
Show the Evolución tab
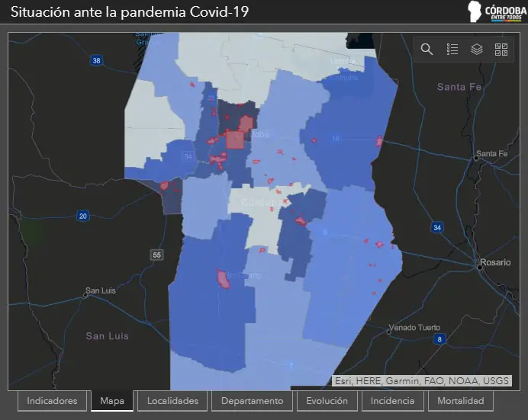327,401
